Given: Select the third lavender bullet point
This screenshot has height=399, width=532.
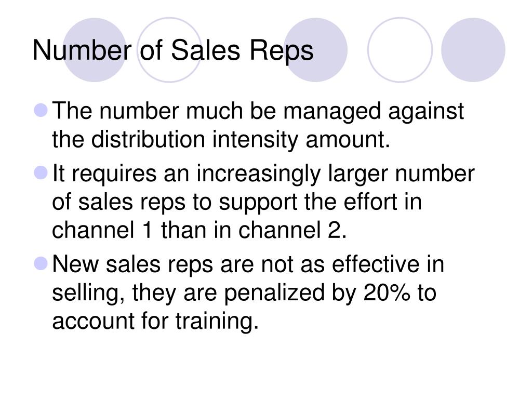Looking at the screenshot, I should (41, 263).
